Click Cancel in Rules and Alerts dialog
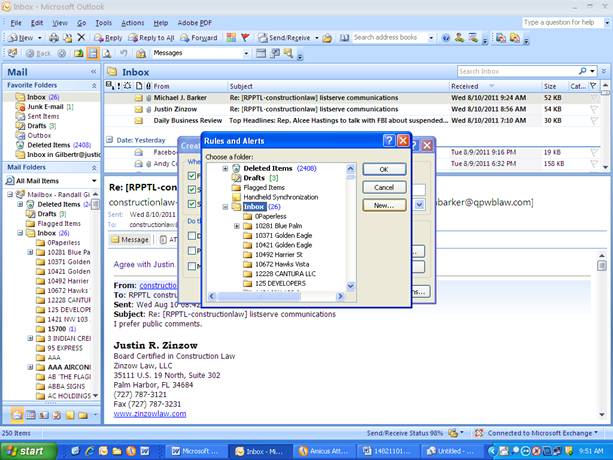 (x=384, y=187)
